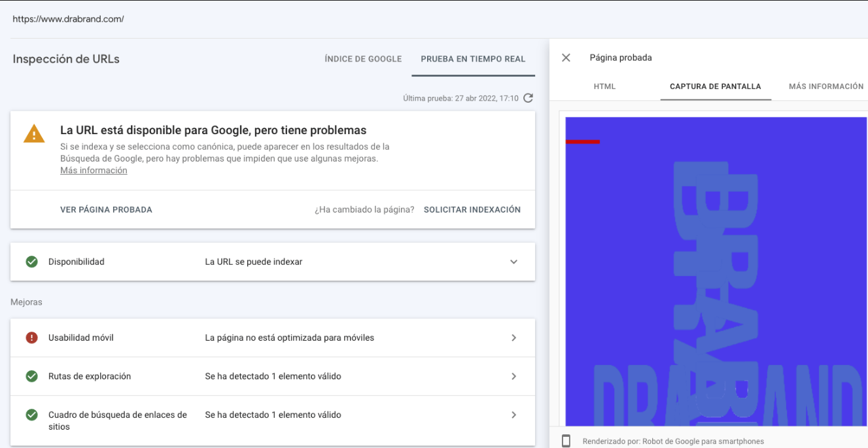Click the smartphone icon next to Renderizado por
The width and height of the screenshot is (868, 448).
point(566,441)
